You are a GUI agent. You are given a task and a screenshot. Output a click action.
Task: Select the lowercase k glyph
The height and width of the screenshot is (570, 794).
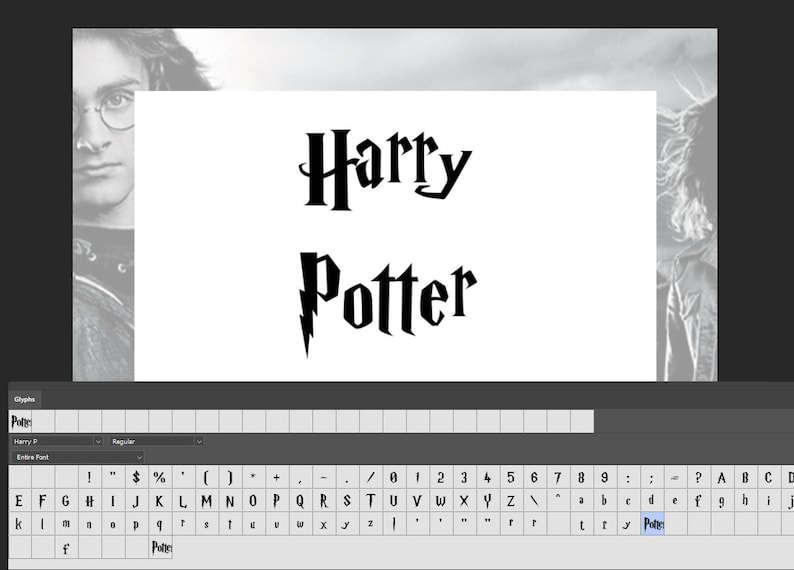(19, 524)
